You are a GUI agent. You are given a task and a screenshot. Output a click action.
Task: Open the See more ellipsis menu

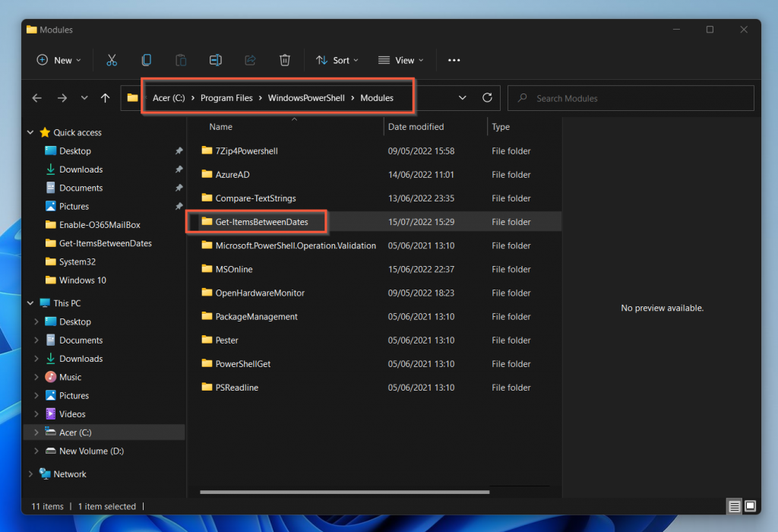pyautogui.click(x=454, y=60)
